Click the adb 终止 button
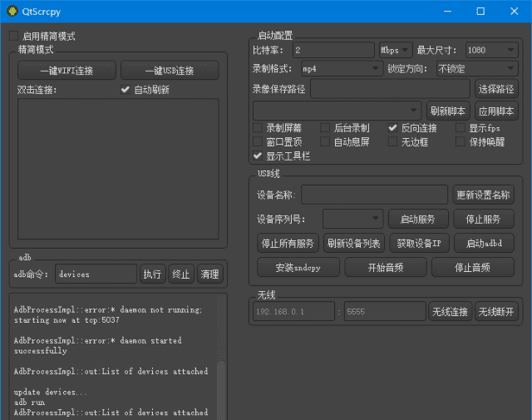The image size is (532, 420). click(x=181, y=274)
